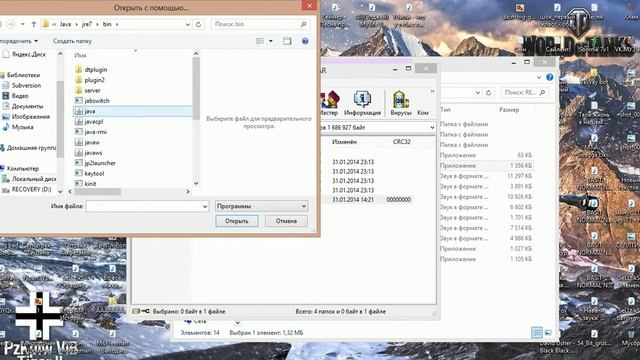Select RECOVERY (D:) drive
Image resolution: width=640 pixels, height=360 pixels.
point(31,189)
